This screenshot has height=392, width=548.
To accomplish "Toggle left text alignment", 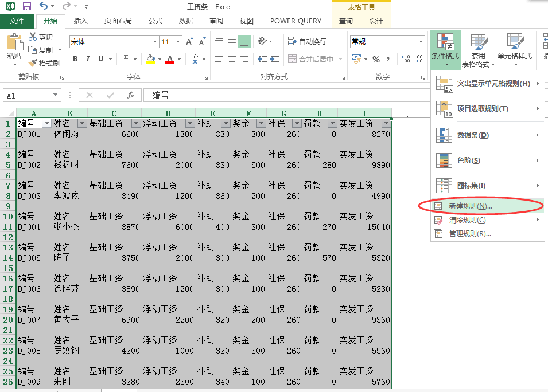I will coord(219,59).
